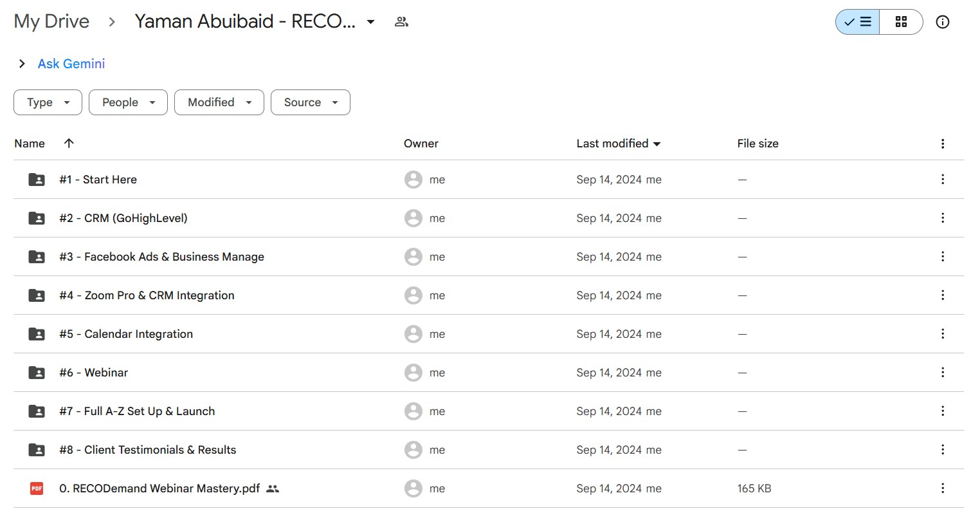Image resolution: width=980 pixels, height=511 pixels.
Task: Open the shared-people icon beside the folder title
Action: (401, 22)
